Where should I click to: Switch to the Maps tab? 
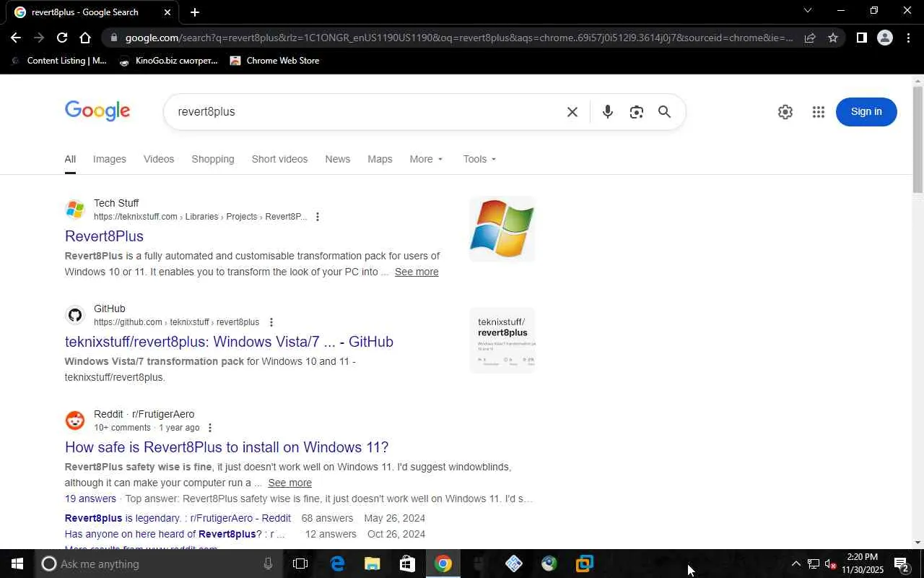point(380,159)
